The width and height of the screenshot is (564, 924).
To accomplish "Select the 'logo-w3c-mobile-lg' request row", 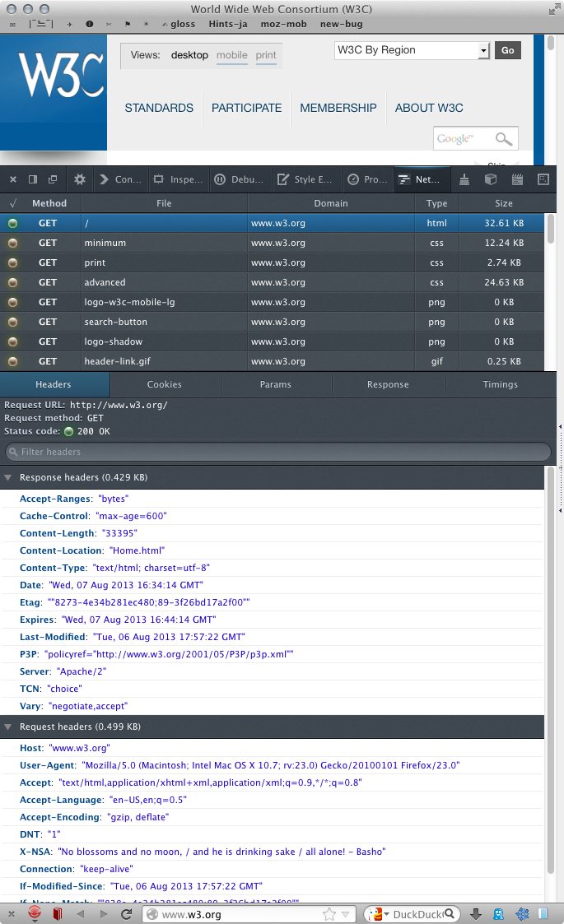I will click(x=273, y=302).
